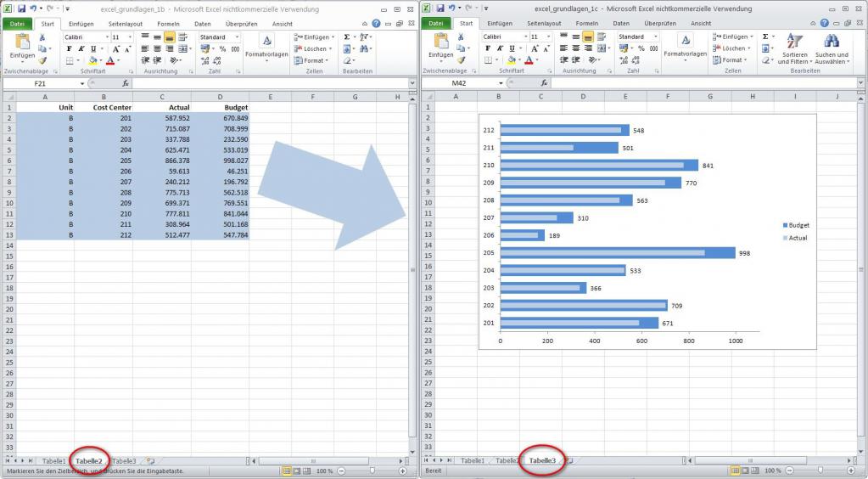The image size is (868, 479).
Task: Click the AutoSum sigma icon in left window
Action: (348, 37)
